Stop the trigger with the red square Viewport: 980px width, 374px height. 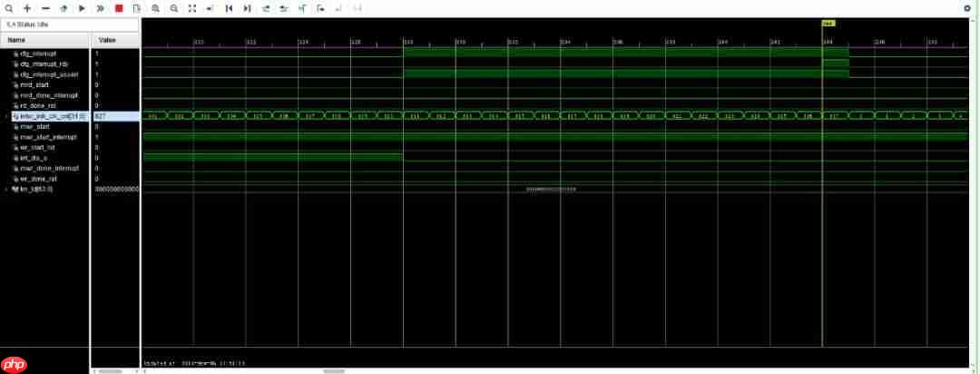pyautogui.click(x=119, y=9)
